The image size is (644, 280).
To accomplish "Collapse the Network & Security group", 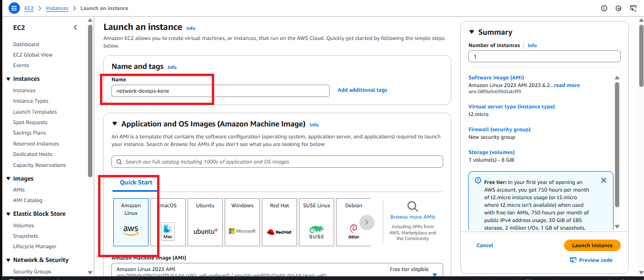I will (x=8, y=260).
